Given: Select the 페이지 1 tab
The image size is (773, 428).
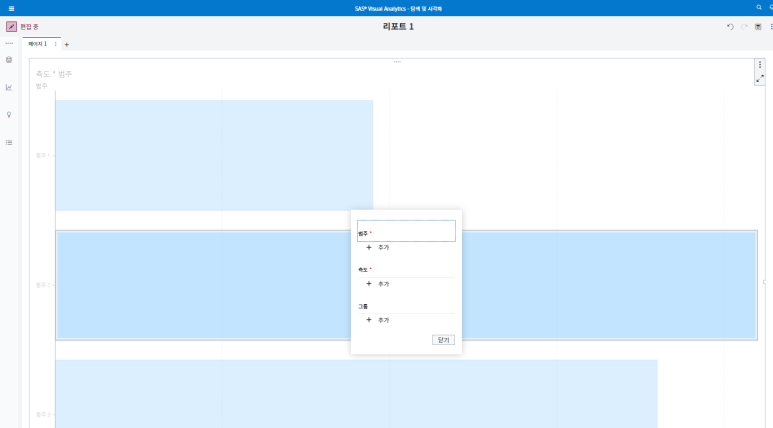Looking at the screenshot, I should pyautogui.click(x=37, y=44).
